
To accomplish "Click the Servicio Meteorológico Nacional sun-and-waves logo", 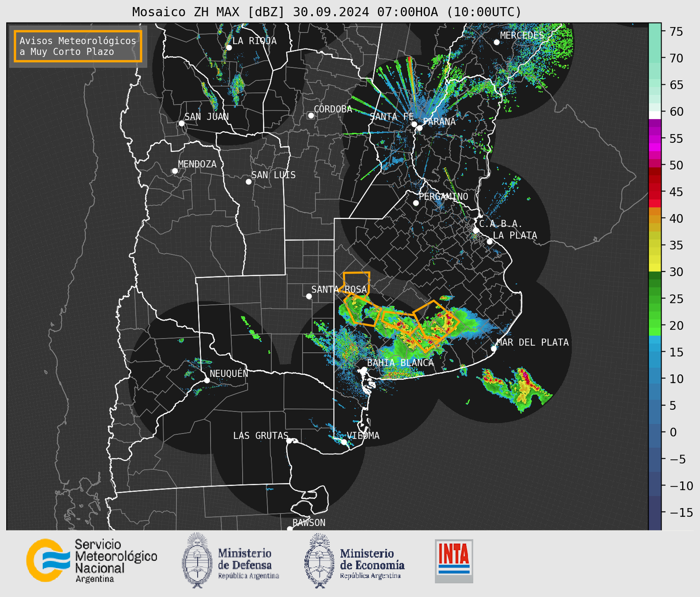I will 48,560.
